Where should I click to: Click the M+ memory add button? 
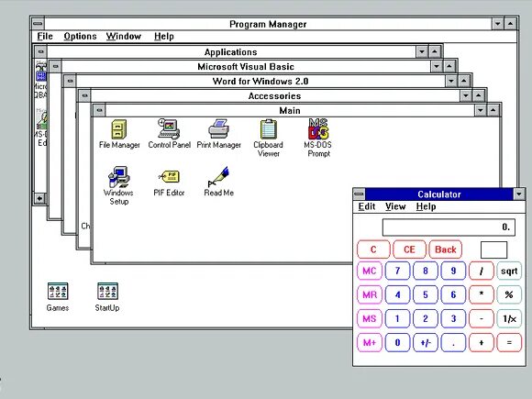(370, 343)
